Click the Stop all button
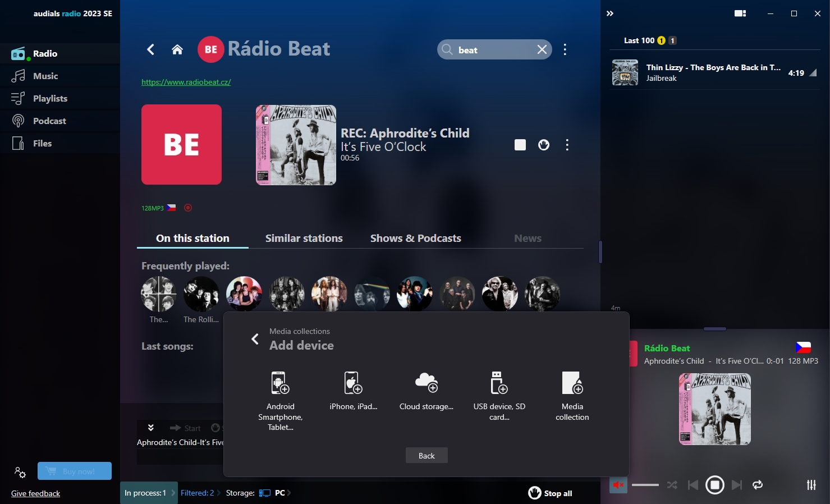The width and height of the screenshot is (830, 504). [550, 493]
